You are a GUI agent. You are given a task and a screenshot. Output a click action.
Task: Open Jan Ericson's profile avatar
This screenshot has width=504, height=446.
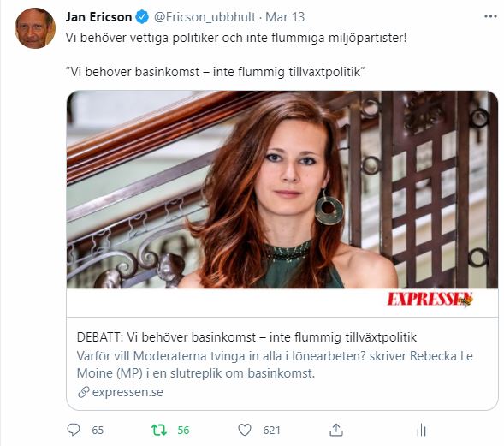pyautogui.click(x=35, y=28)
